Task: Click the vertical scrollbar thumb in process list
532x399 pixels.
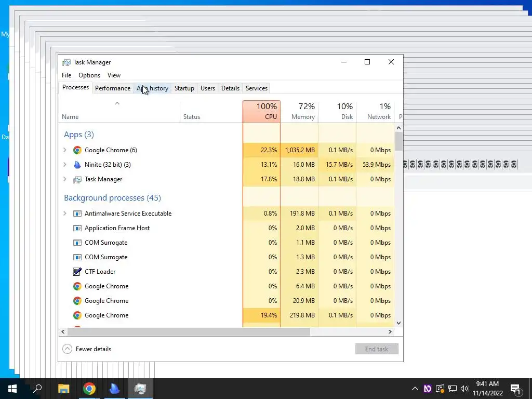Action: click(398, 141)
